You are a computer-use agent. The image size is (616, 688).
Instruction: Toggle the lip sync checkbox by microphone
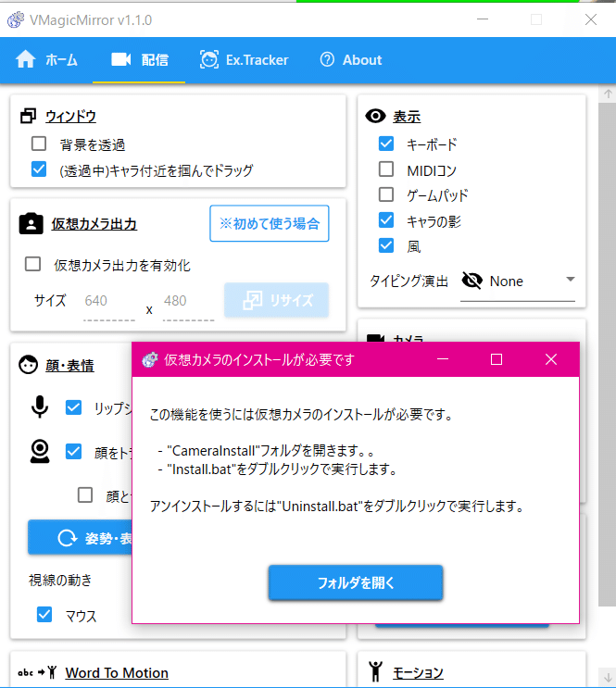73,407
